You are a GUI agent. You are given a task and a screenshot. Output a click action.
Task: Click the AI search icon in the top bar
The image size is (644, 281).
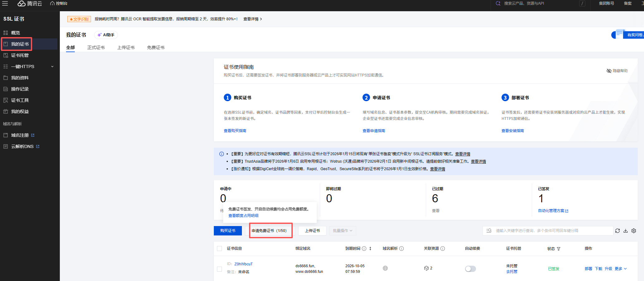(498, 3)
